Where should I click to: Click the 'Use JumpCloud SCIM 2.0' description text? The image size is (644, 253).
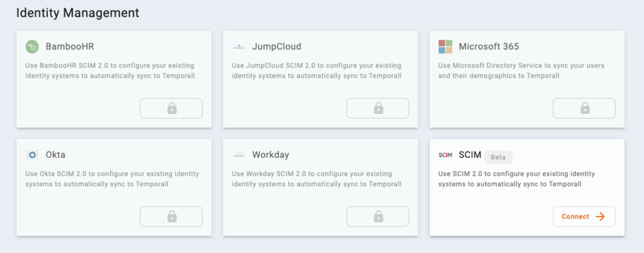tap(316, 70)
